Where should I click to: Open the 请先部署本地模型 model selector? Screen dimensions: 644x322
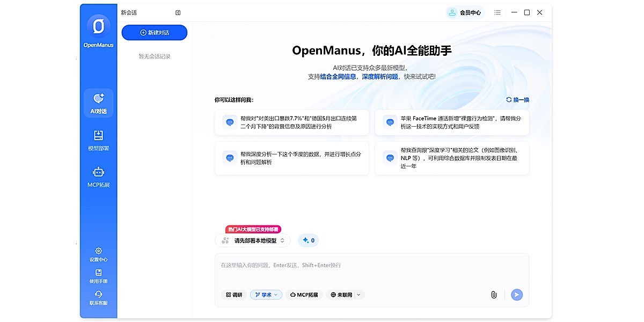pos(253,240)
